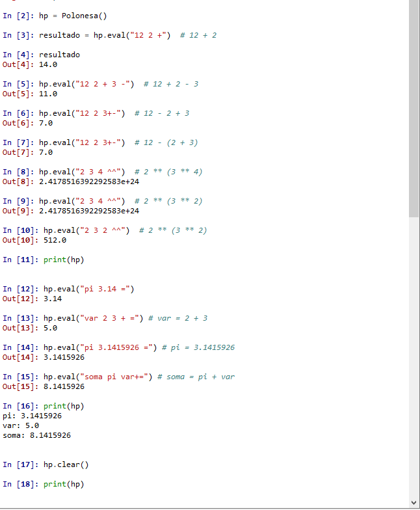The height and width of the screenshot is (510, 420).
Task: Select the Out[13] value 5.0
Action: [x=51, y=328]
